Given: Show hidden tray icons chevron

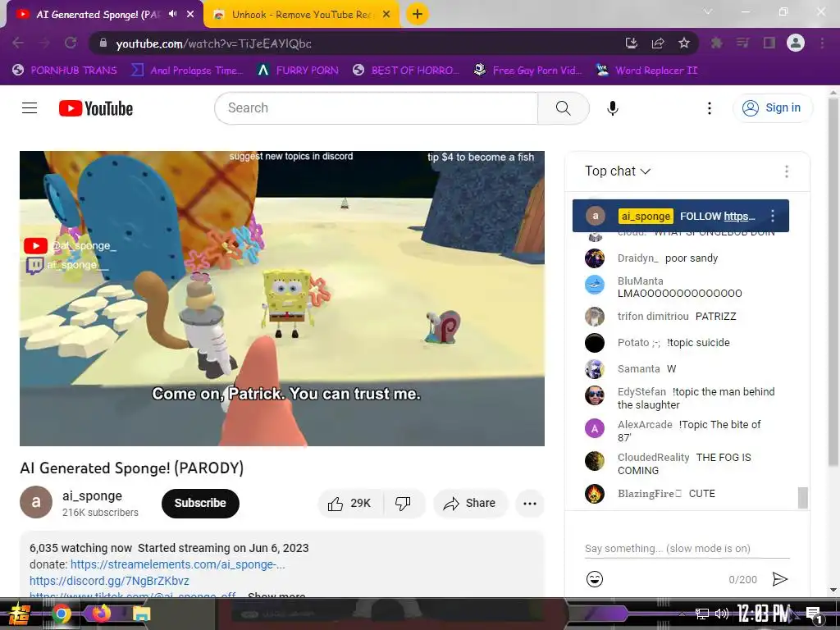Looking at the screenshot, I should pos(682,614).
